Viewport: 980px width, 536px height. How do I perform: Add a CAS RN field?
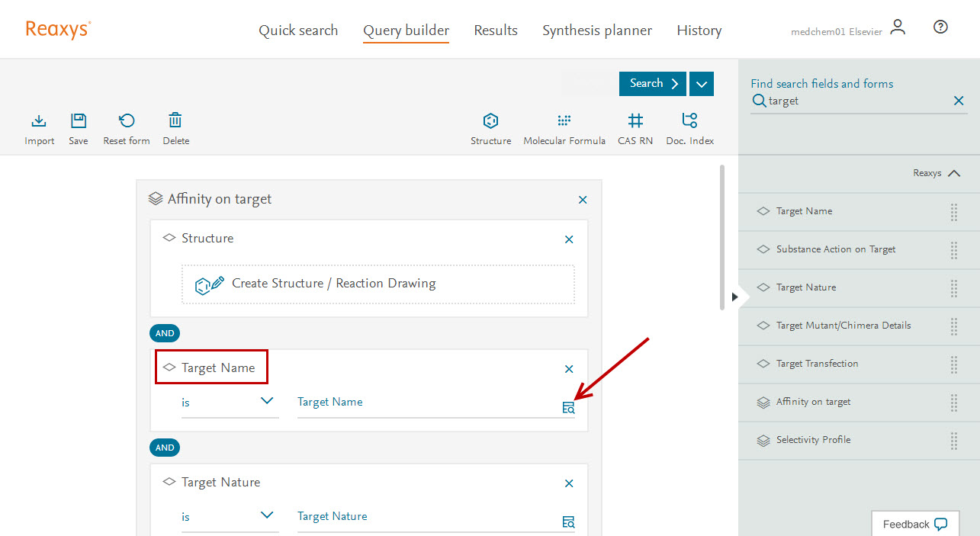pyautogui.click(x=635, y=121)
